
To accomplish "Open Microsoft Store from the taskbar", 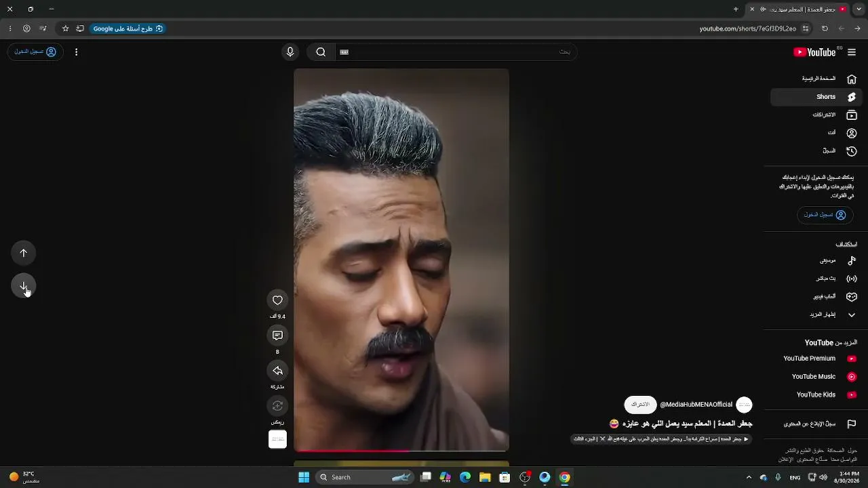I will coord(505,477).
